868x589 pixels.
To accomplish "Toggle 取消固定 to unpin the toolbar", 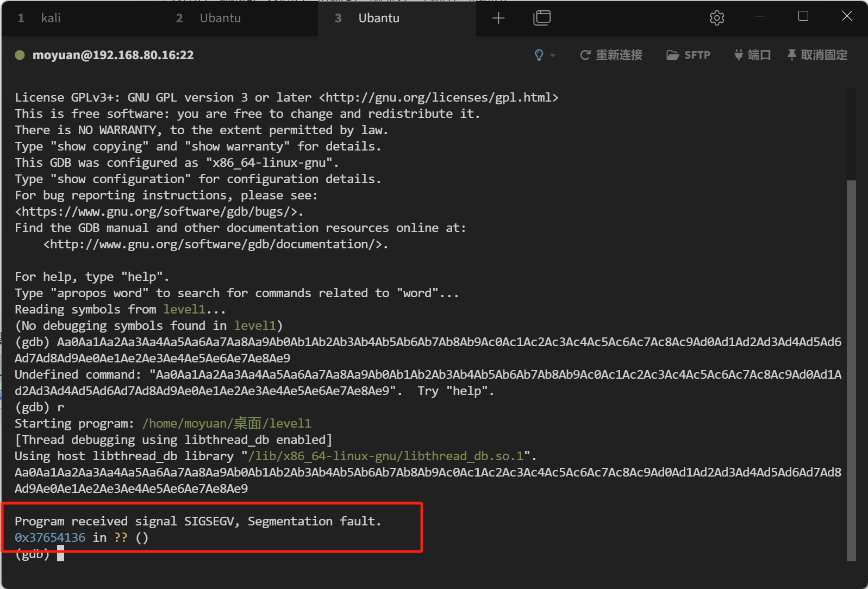I will tap(817, 55).
